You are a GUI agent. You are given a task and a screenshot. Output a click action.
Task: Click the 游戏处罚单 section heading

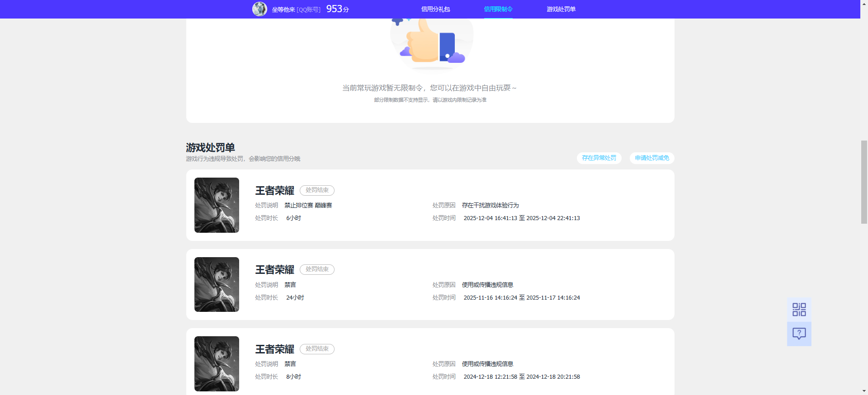tap(210, 148)
